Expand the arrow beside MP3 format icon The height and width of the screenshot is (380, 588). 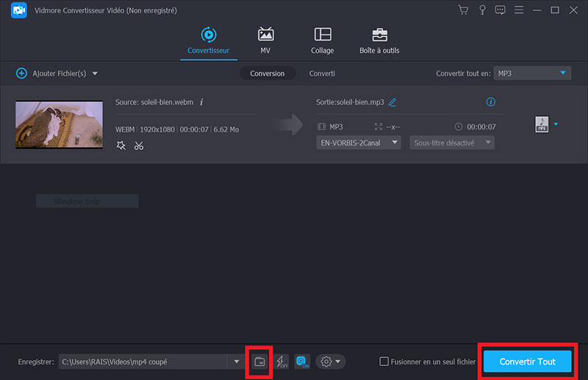pos(556,124)
